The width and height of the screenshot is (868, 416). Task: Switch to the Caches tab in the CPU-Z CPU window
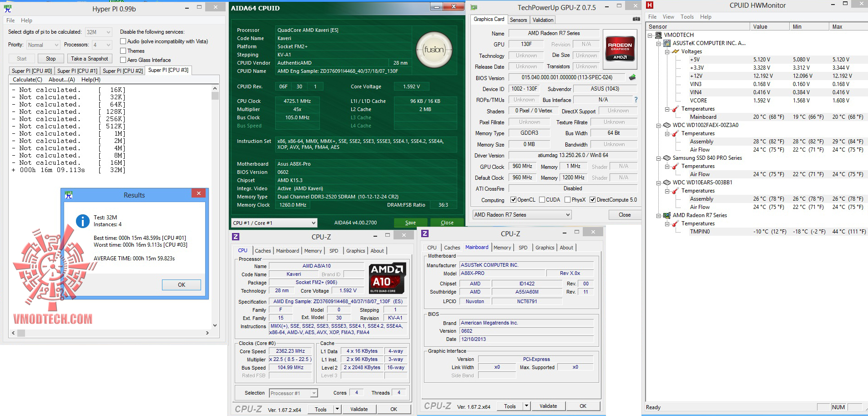click(262, 251)
